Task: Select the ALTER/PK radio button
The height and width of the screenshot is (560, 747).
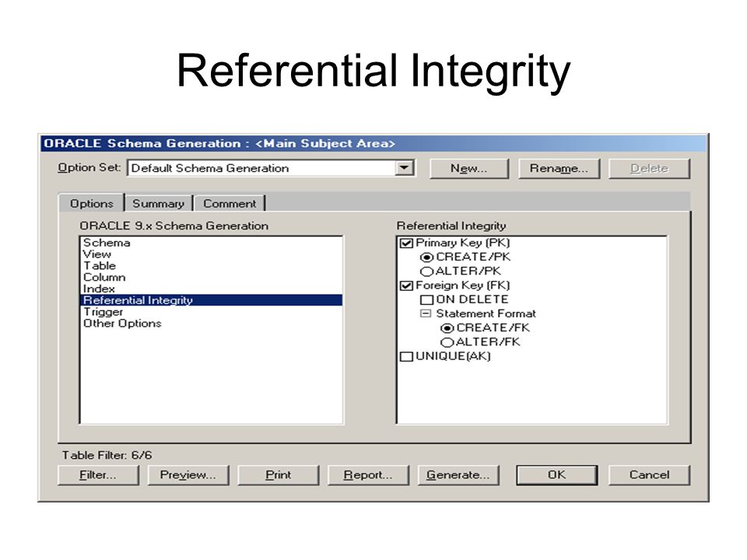Action: 426,271
